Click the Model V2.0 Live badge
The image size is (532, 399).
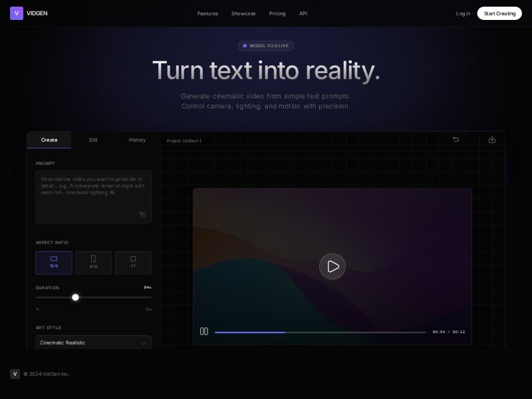(266, 46)
